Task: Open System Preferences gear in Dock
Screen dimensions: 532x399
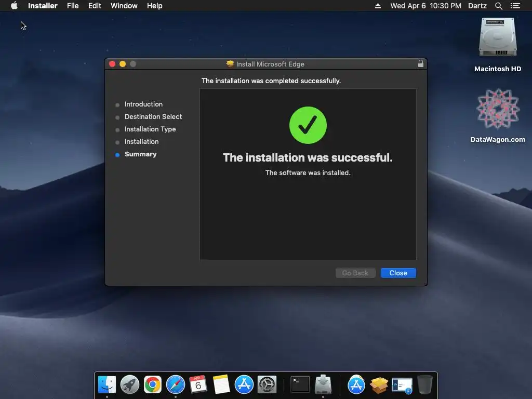Action: (267, 384)
